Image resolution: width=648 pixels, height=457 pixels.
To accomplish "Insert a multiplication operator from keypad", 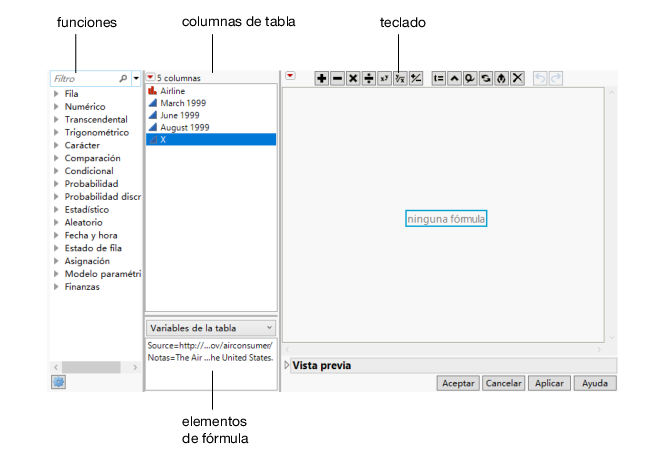I will 353,78.
